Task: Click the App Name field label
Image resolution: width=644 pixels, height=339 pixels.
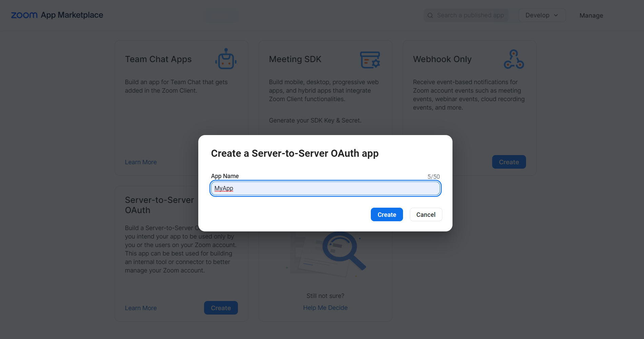Action: pyautogui.click(x=225, y=176)
